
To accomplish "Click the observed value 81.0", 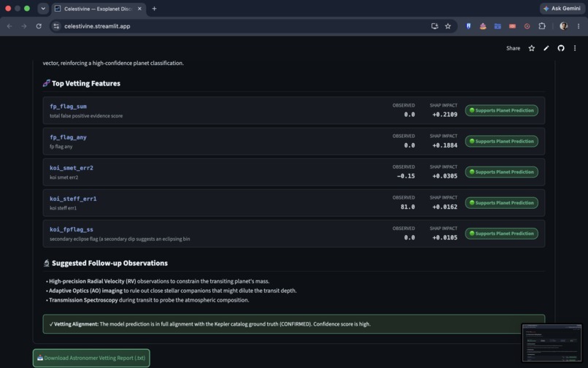I will (x=408, y=207).
